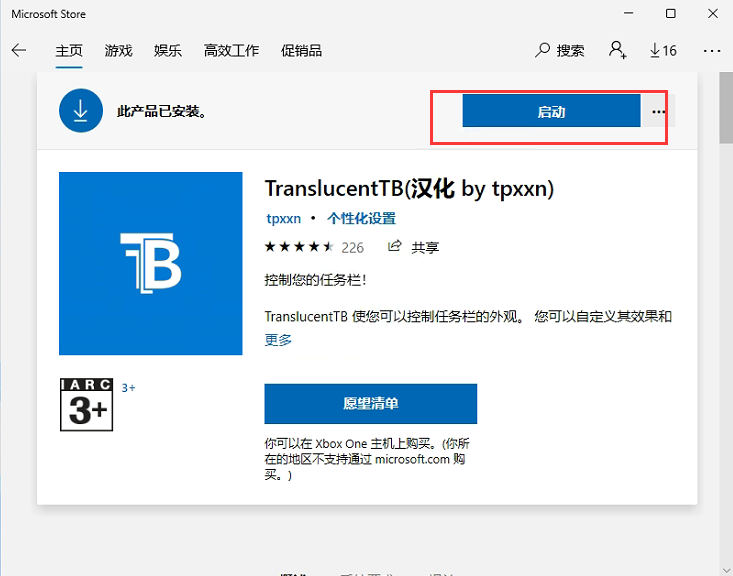Open the 个性化设置 category link
The width and height of the screenshot is (733, 576).
click(361, 218)
